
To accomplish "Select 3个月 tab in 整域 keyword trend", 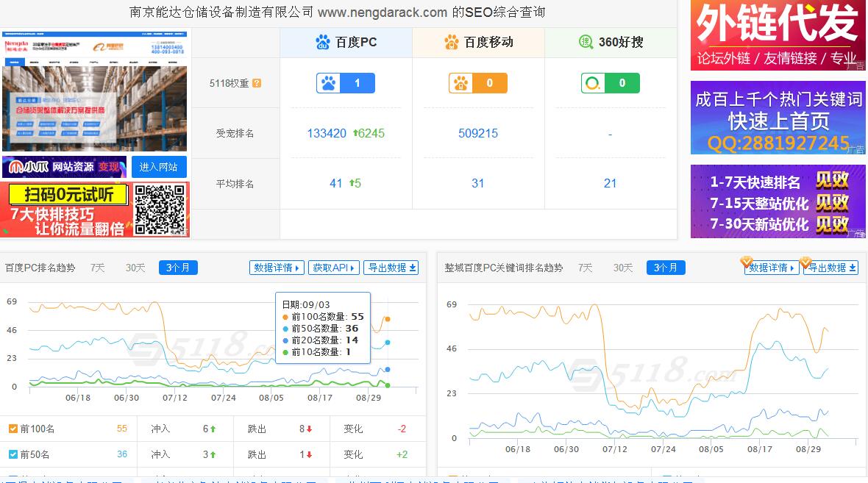I will click(x=666, y=268).
